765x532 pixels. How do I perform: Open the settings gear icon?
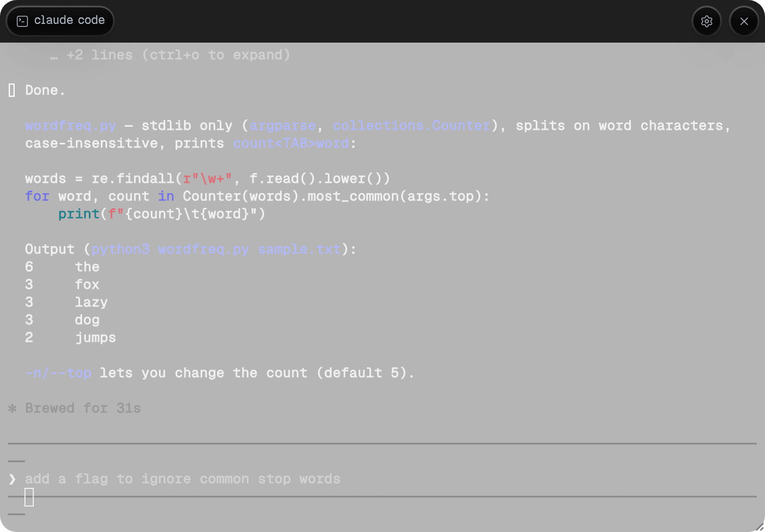pos(706,21)
